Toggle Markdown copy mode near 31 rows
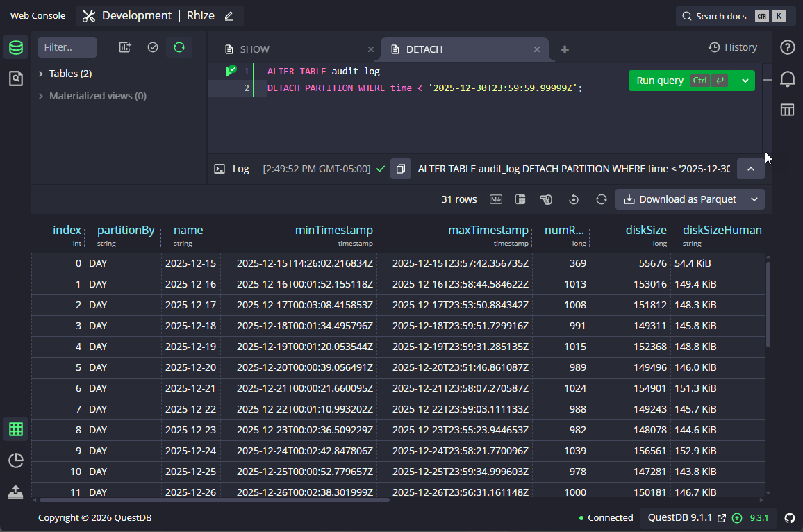Viewport: 803px width, 532px height. pos(495,199)
